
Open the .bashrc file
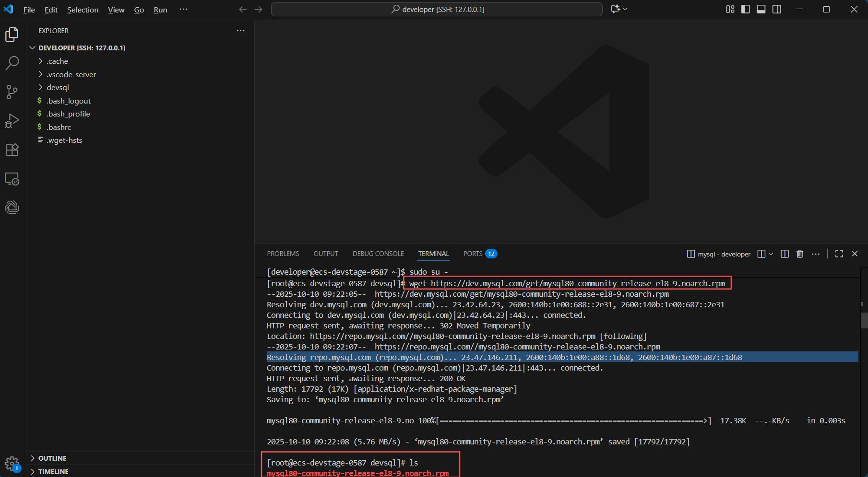point(59,128)
